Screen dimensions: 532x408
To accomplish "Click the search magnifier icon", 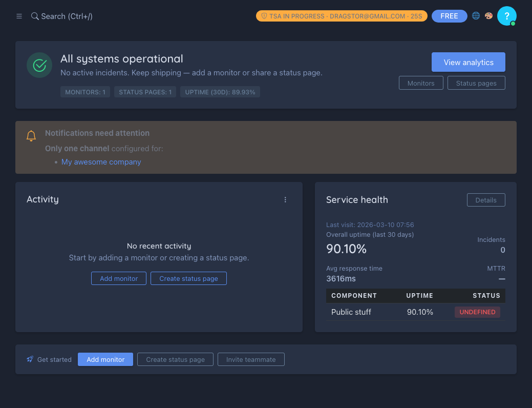I will click(34, 16).
